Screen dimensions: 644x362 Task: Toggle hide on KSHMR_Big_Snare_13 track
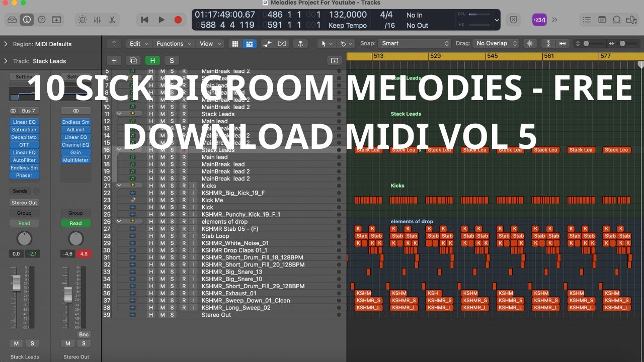pyautogui.click(x=151, y=272)
